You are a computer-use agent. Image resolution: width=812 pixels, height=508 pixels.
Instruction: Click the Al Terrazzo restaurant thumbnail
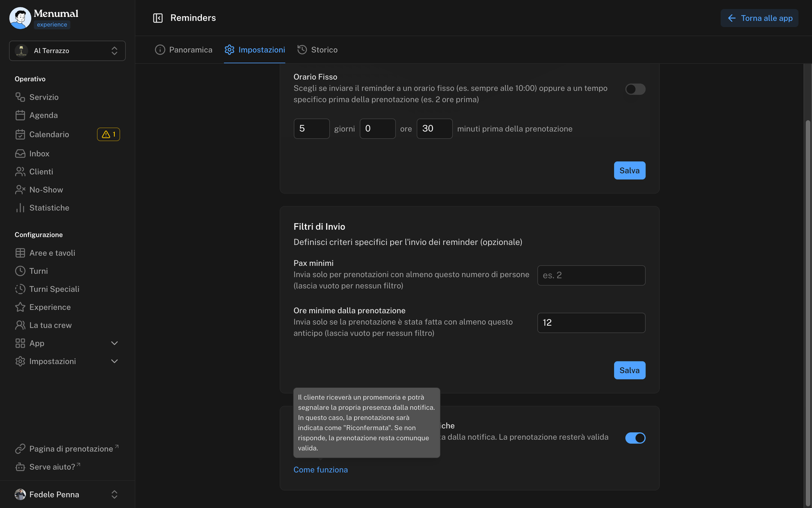point(21,51)
